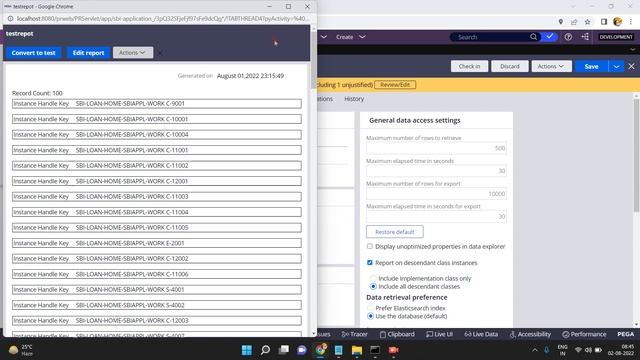Select row with WORK C-12003
This screenshot has width=640, height=360.
pyautogui.click(x=157, y=321)
